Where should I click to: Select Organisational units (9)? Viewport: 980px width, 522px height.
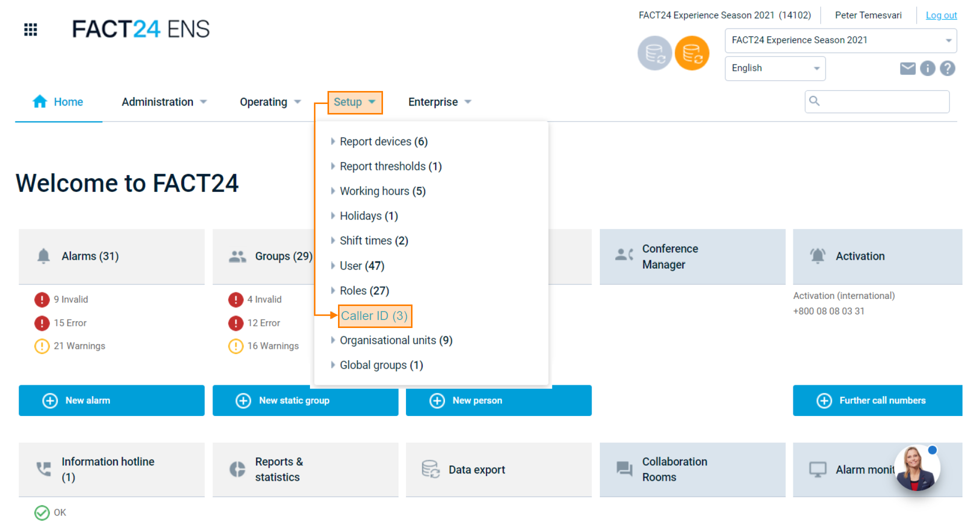tap(396, 340)
